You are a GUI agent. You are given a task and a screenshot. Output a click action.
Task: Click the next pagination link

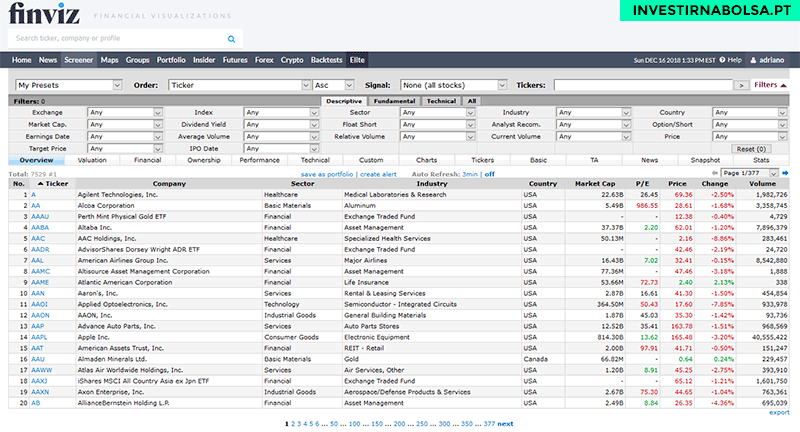pyautogui.click(x=505, y=424)
